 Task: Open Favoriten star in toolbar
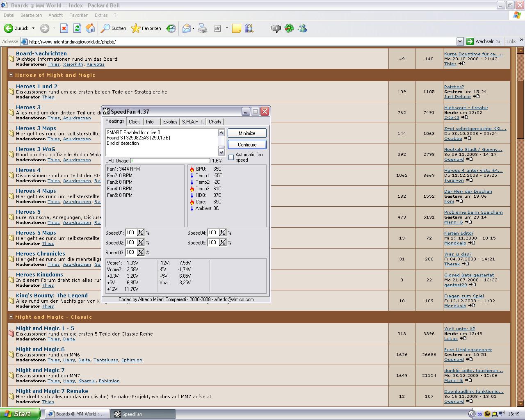[146, 28]
